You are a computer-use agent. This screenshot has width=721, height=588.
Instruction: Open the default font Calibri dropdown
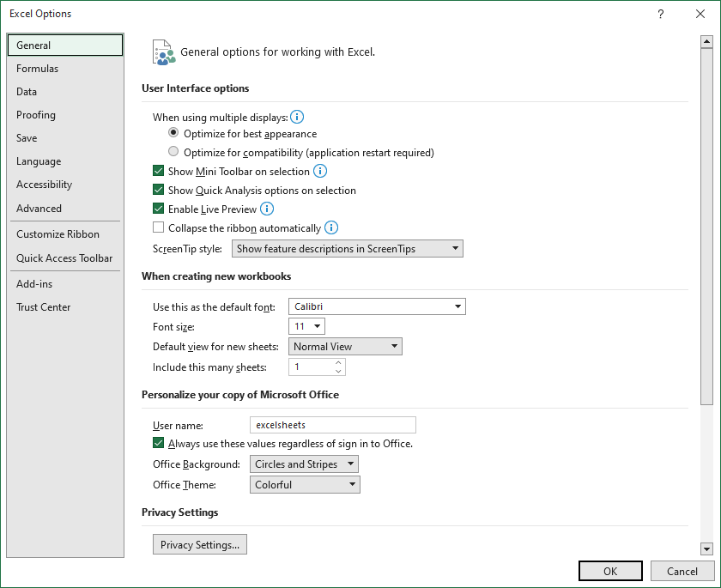point(377,306)
